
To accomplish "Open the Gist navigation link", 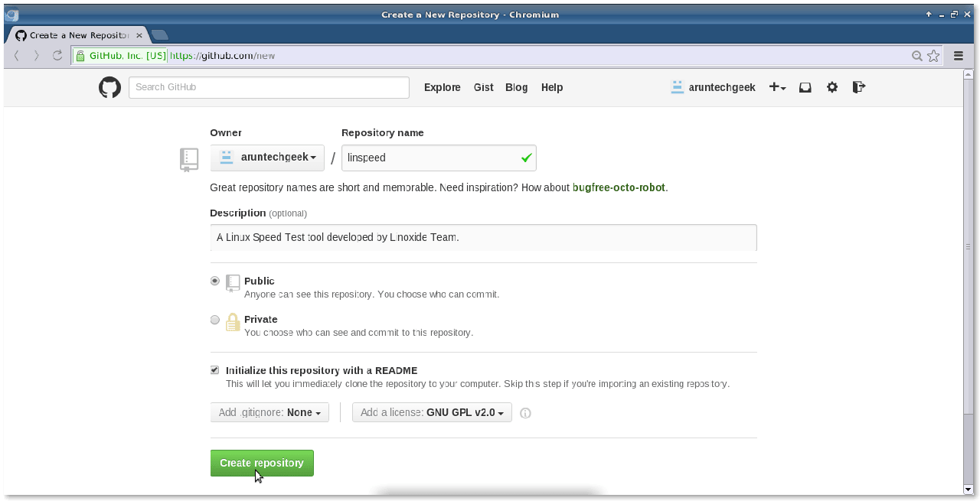I will (483, 87).
